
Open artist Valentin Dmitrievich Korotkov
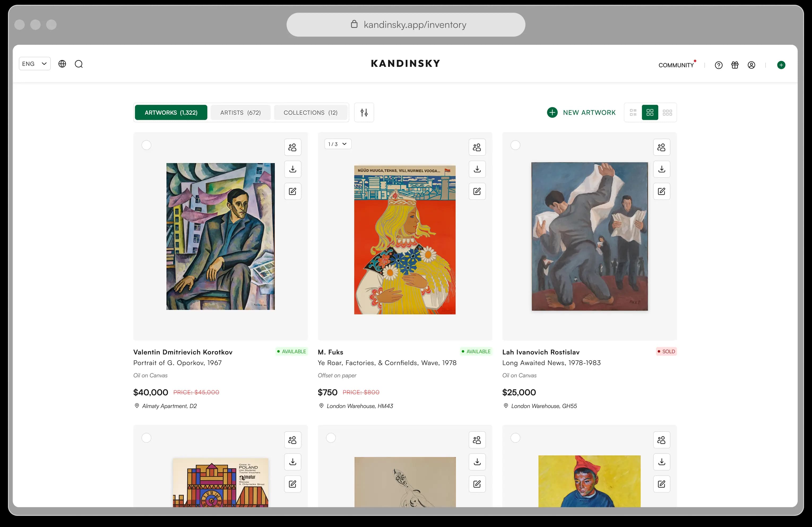click(183, 352)
